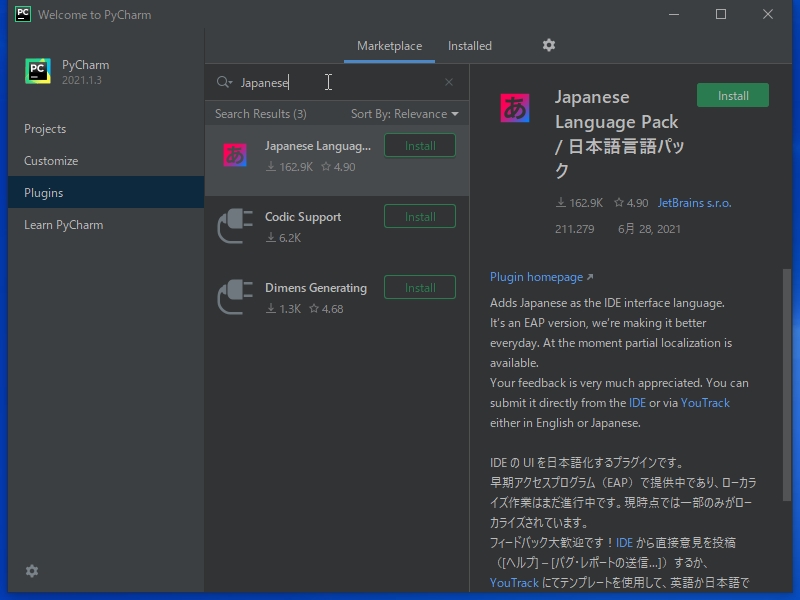The width and height of the screenshot is (800, 600).
Task: Click the PyCharm 2021.1.3 version text
Action: pyautogui.click(x=82, y=80)
